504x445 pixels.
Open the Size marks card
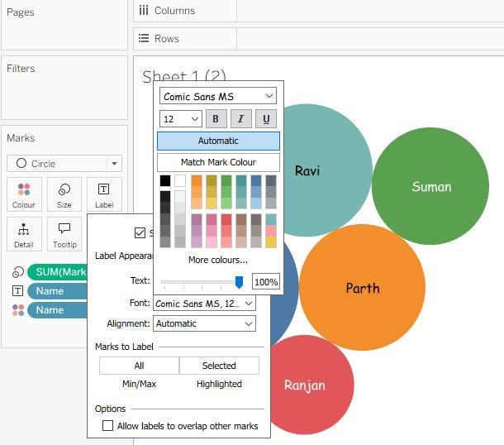click(64, 194)
